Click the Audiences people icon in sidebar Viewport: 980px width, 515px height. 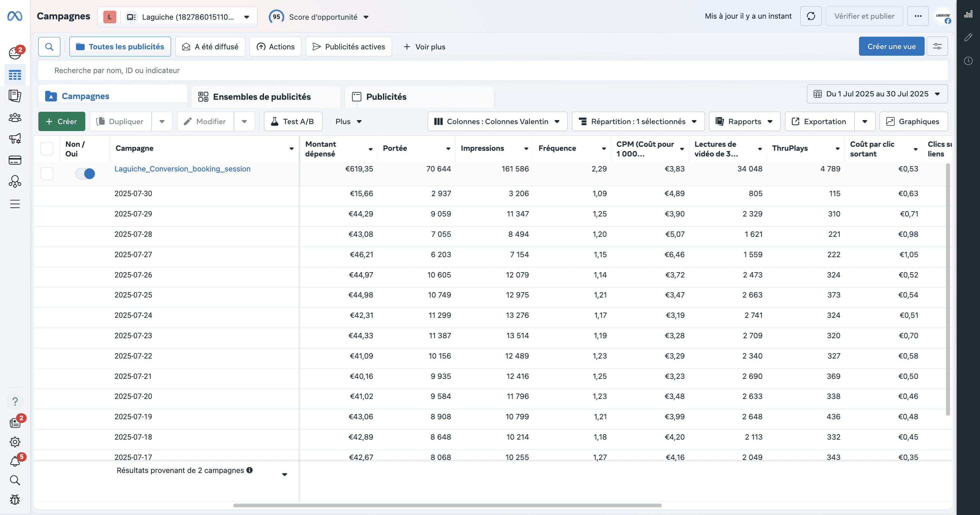tap(15, 117)
